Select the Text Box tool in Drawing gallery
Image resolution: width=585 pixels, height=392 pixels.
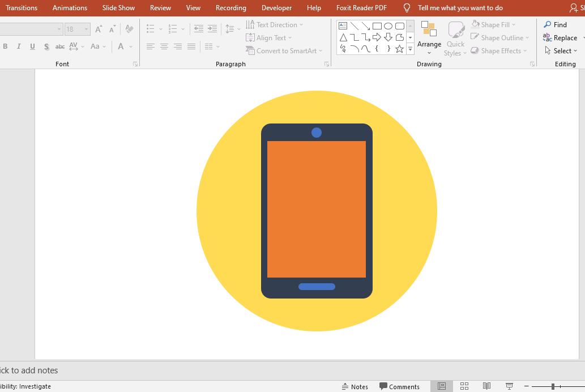point(343,25)
